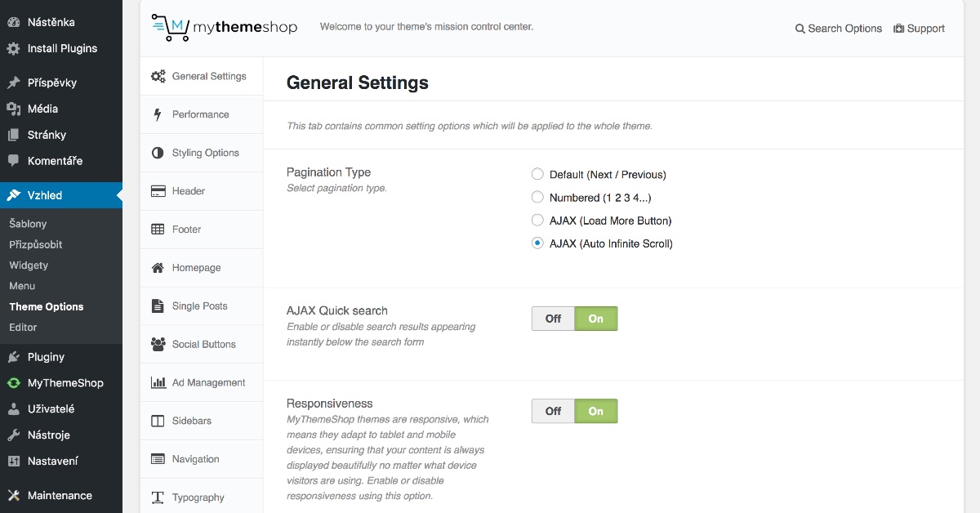Select AJAX (Load More Button) option
Viewport: 980px width, 513px height.
(x=537, y=220)
